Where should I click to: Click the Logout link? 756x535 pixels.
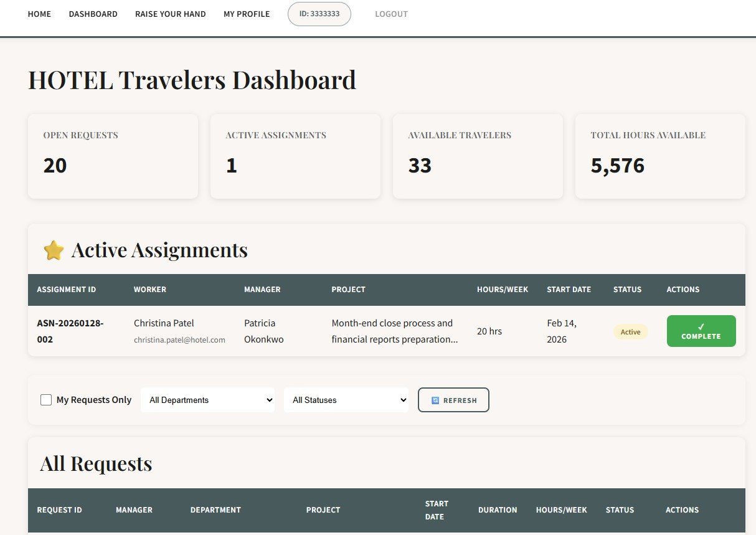(391, 14)
